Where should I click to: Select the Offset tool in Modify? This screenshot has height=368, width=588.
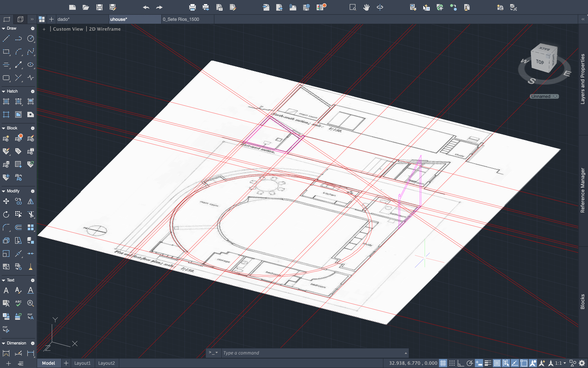point(18,227)
